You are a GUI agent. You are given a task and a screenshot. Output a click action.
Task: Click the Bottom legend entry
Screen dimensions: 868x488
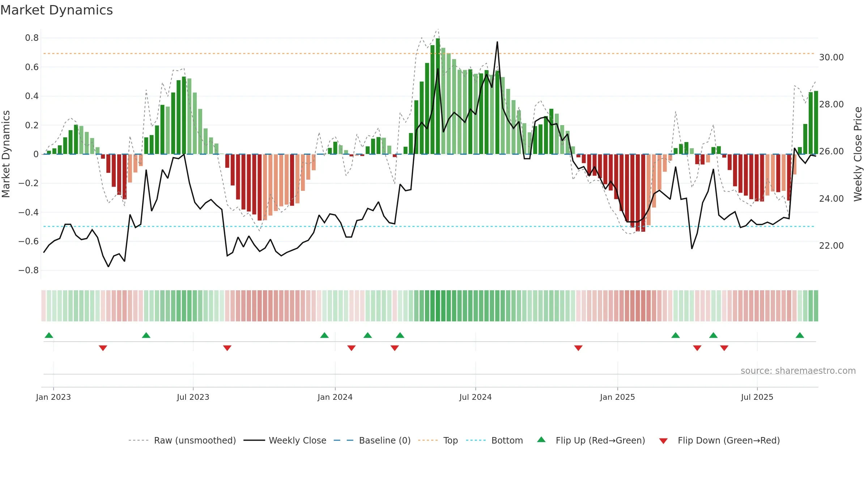[494, 440]
